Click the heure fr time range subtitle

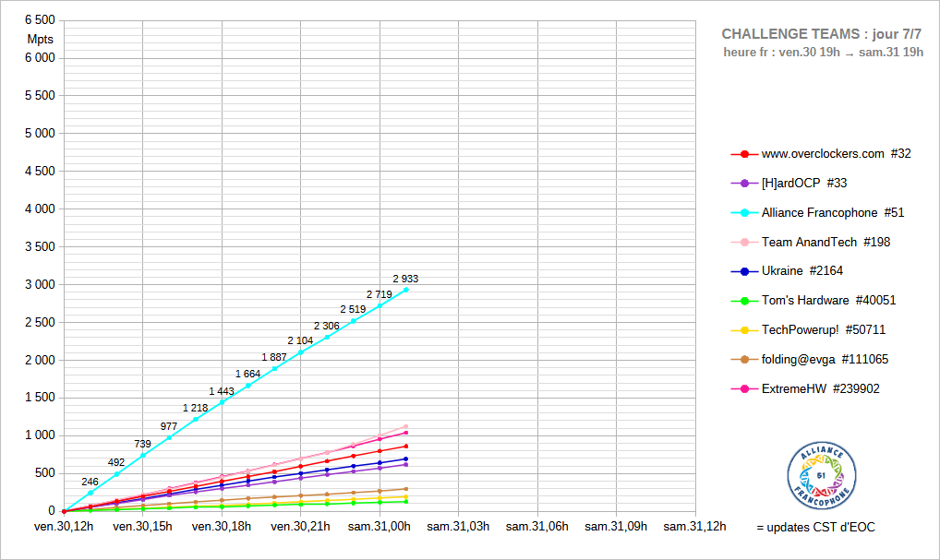pos(824,53)
